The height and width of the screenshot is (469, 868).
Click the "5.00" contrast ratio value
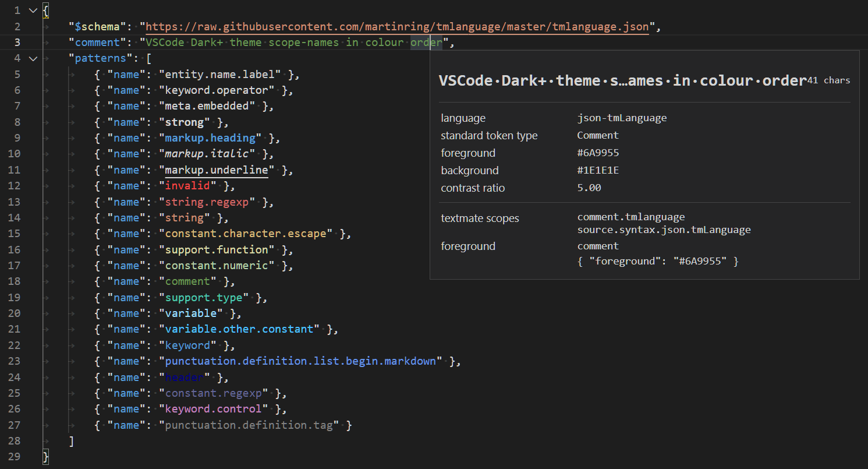[x=589, y=188]
